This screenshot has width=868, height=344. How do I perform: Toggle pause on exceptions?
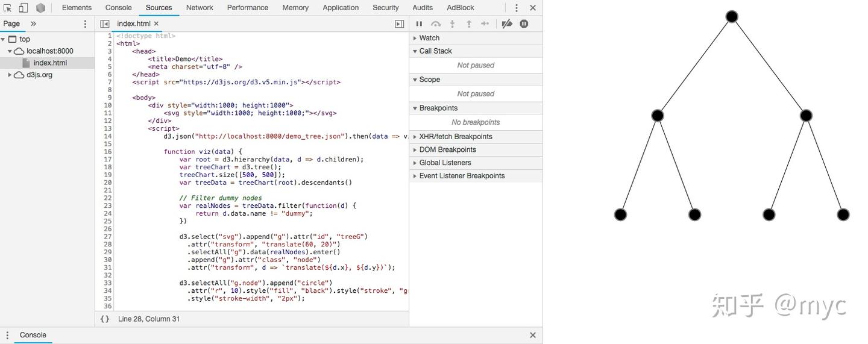pyautogui.click(x=524, y=24)
